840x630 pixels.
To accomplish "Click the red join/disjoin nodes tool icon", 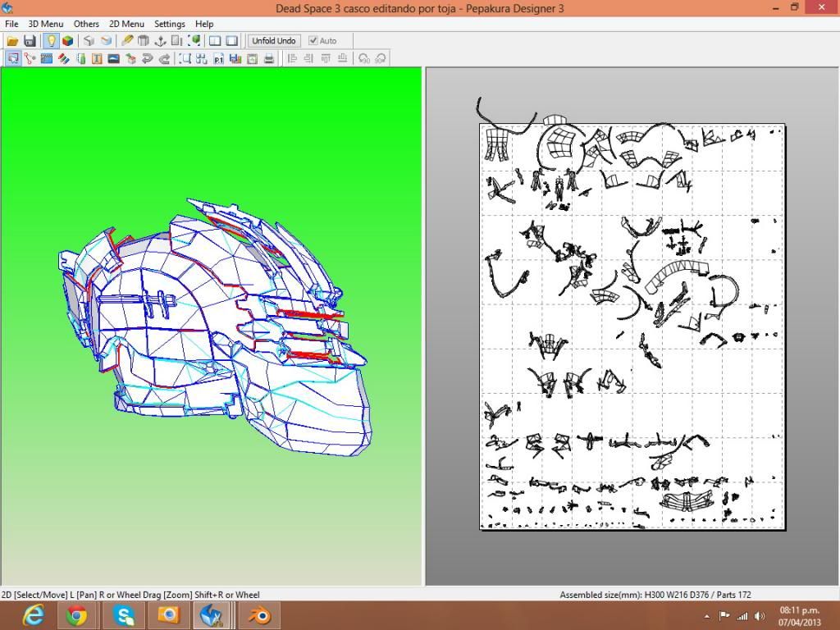I will pyautogui.click(x=30, y=58).
